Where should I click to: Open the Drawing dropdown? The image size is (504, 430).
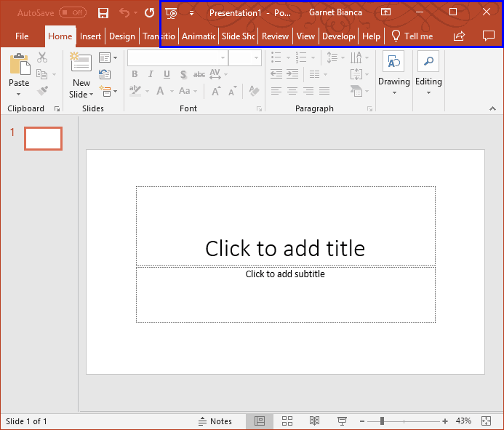pyautogui.click(x=393, y=73)
